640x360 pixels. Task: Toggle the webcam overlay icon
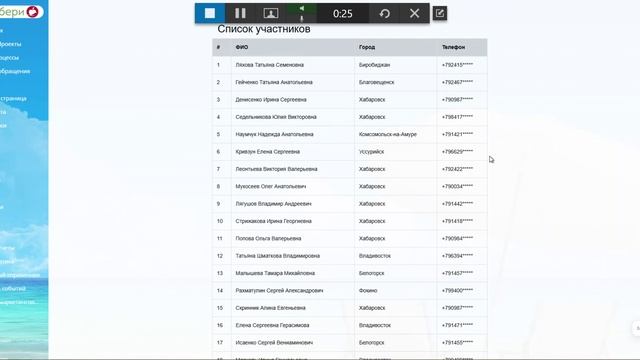coord(271,13)
